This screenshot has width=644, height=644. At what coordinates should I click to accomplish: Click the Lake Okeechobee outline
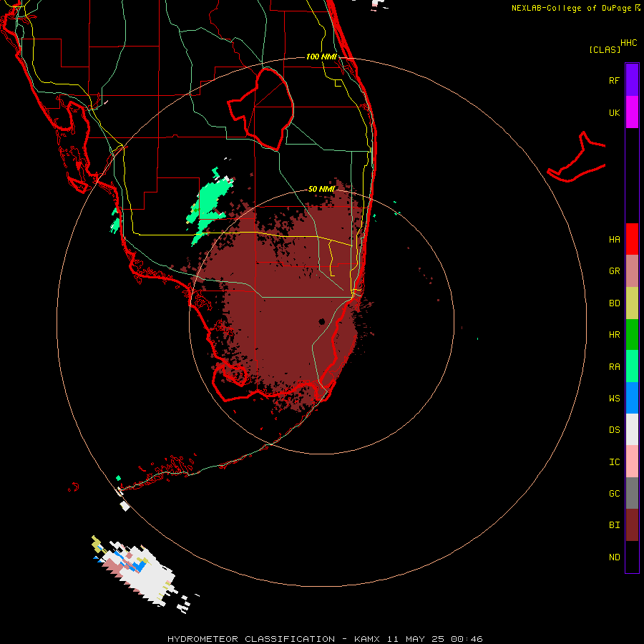click(260, 109)
